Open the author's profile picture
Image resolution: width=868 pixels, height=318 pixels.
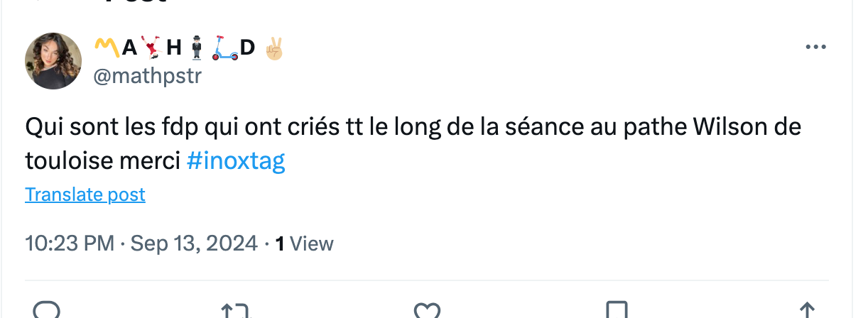(x=53, y=60)
